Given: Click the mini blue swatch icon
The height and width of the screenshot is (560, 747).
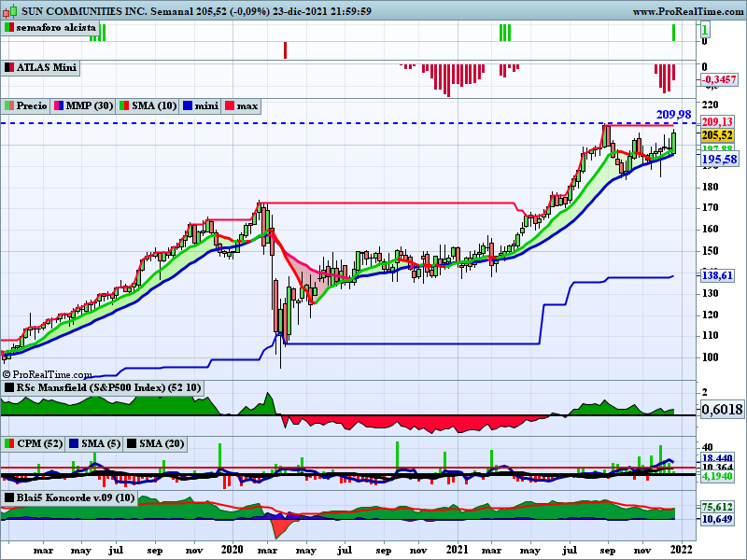Looking at the screenshot, I should click(x=188, y=105).
